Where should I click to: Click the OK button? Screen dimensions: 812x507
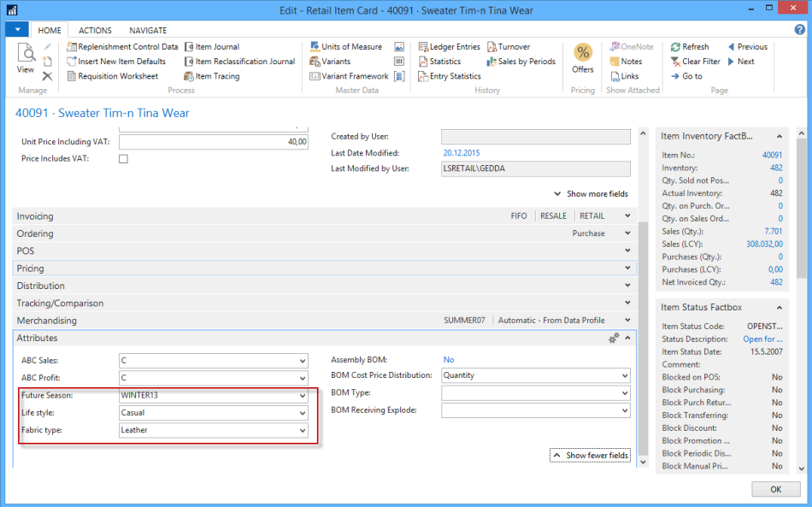pyautogui.click(x=775, y=489)
